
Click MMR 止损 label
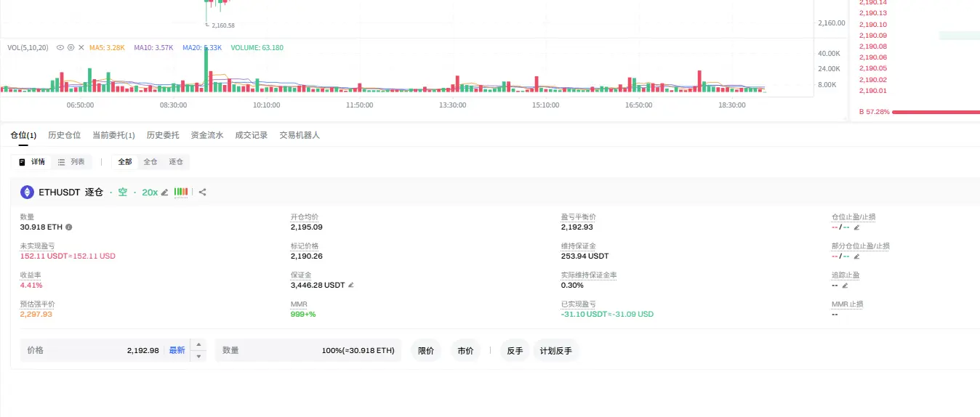coord(848,304)
